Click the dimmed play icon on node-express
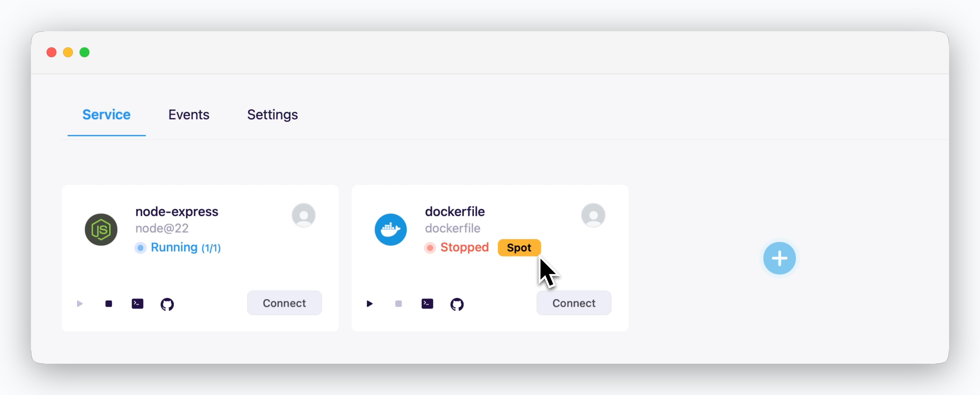The width and height of the screenshot is (980, 395). [80, 303]
